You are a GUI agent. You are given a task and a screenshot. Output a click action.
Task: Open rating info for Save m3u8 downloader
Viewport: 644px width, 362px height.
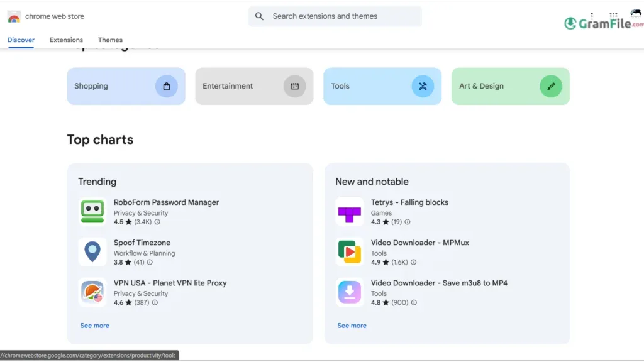click(x=414, y=302)
